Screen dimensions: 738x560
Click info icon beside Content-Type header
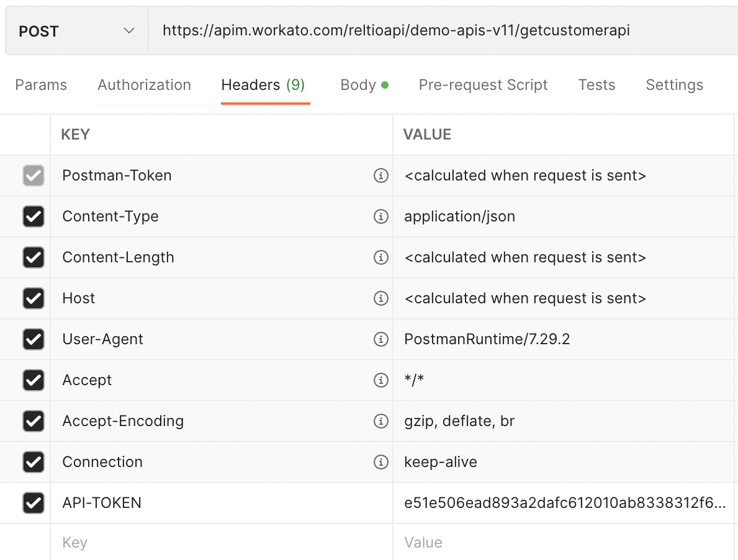(380, 216)
